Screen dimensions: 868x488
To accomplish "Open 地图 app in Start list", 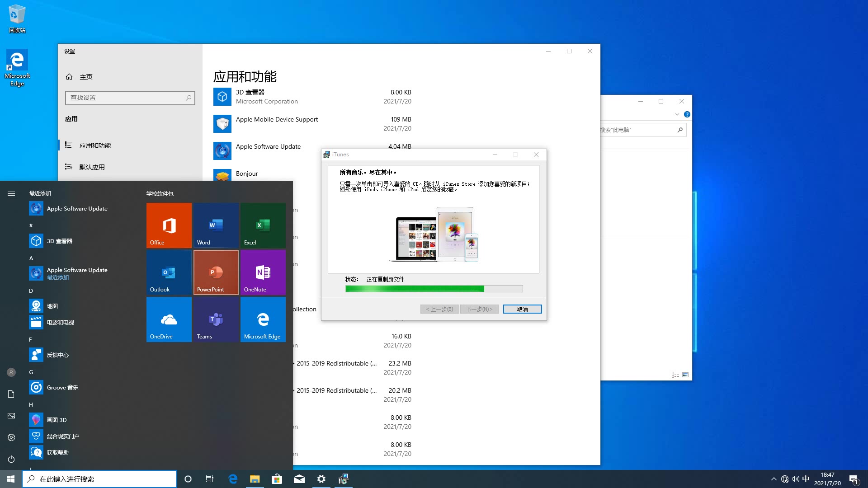I will (81, 306).
